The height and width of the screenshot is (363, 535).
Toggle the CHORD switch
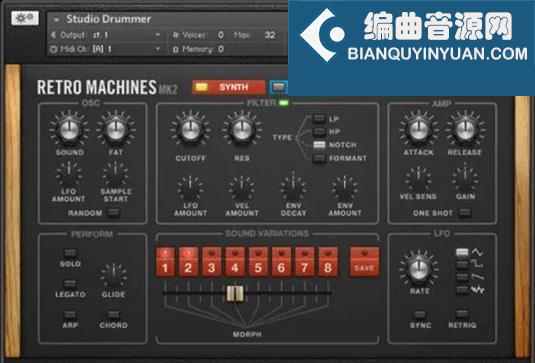pos(113,314)
